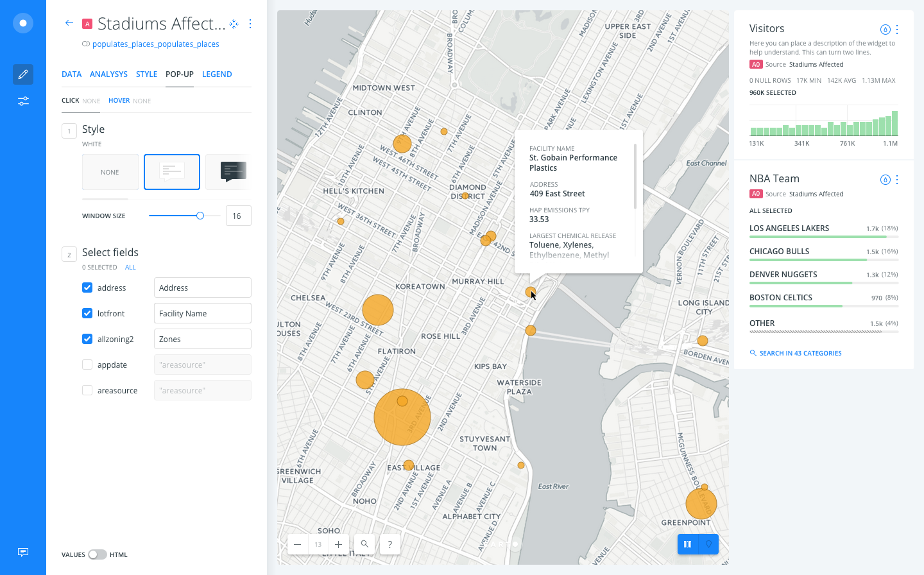Click the auto-style sparkle icon beside layer title
Viewport: 924px width, 575px height.
234,23
